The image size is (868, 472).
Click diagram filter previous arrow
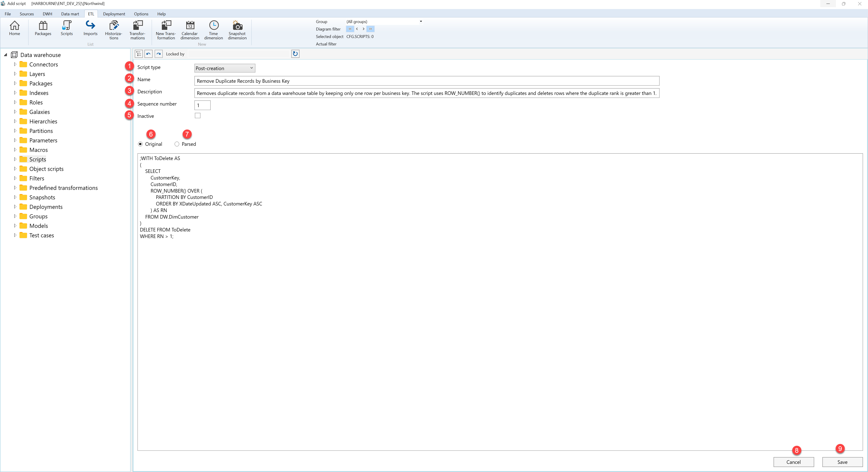pos(357,29)
